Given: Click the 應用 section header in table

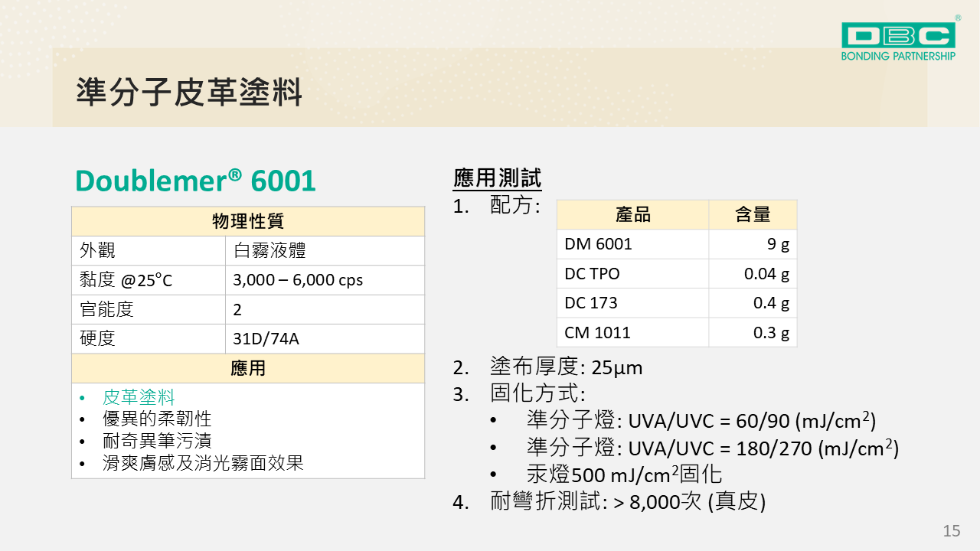Looking at the screenshot, I should tap(247, 368).
